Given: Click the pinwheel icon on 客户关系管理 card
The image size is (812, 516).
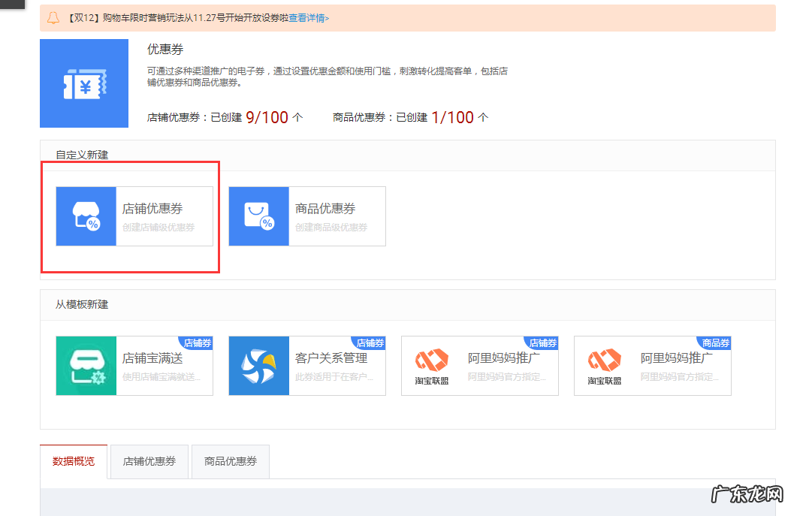Looking at the screenshot, I should tap(258, 366).
